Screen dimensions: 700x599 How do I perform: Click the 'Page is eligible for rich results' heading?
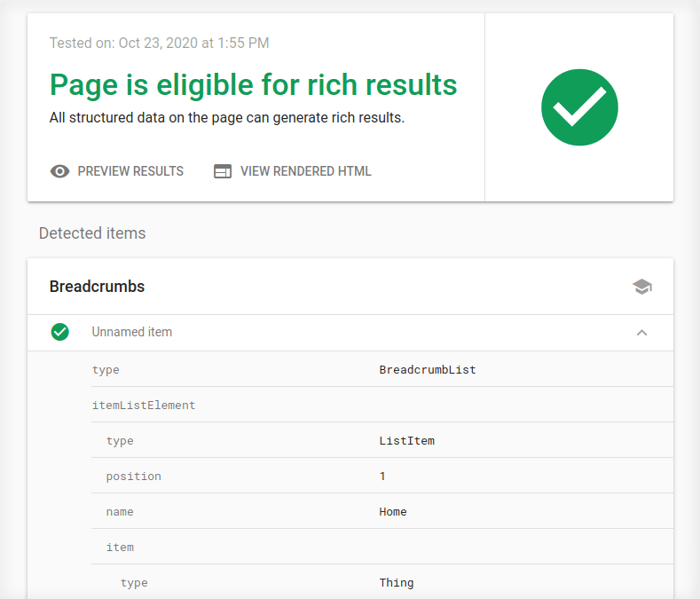pos(253,84)
